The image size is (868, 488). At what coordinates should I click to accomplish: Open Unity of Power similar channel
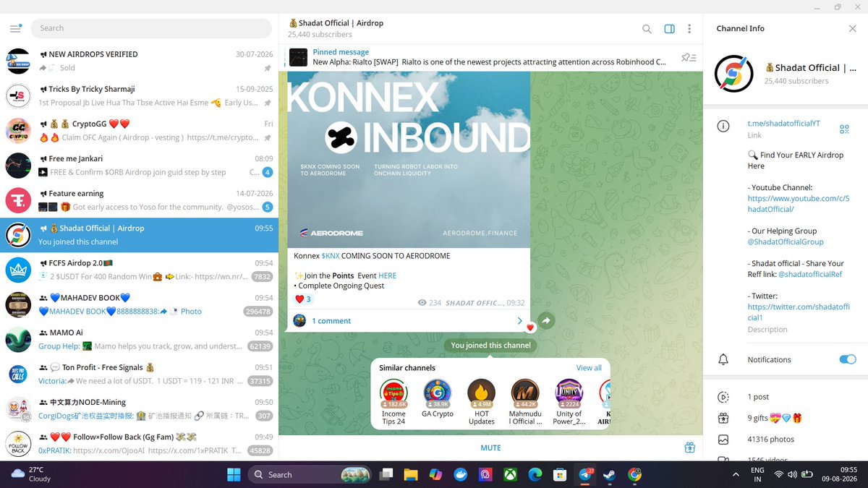[x=569, y=403]
